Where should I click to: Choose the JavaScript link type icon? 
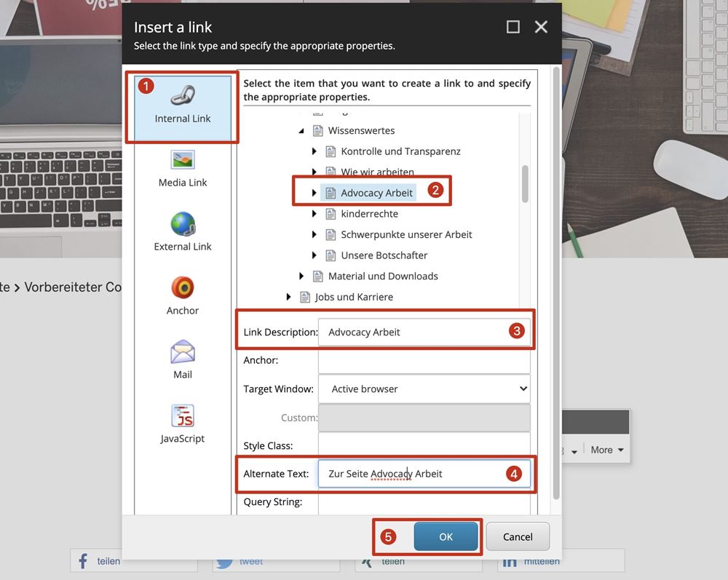tap(183, 416)
